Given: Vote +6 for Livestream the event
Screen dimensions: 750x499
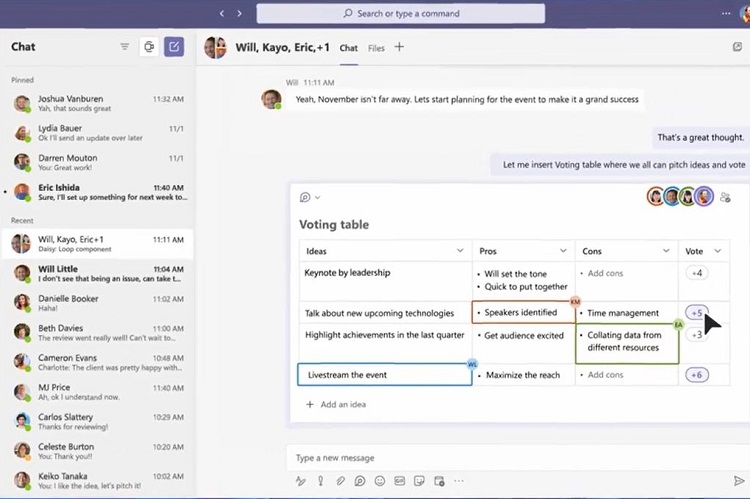Looking at the screenshot, I should tap(697, 375).
